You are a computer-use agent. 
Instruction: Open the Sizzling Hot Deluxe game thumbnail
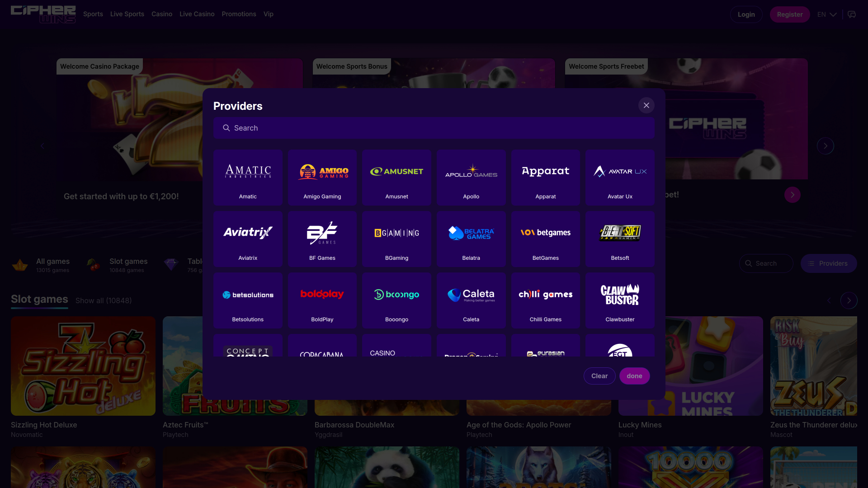83,366
